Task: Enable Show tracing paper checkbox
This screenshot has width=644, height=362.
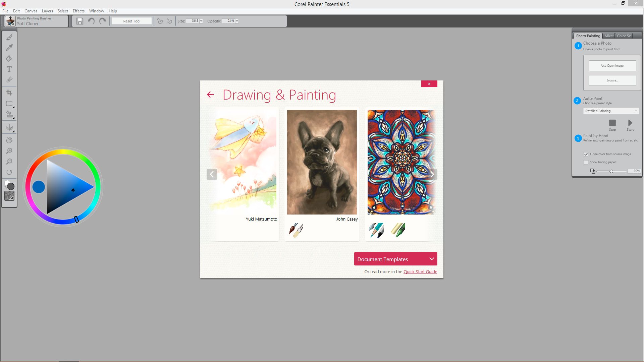Action: tap(586, 162)
